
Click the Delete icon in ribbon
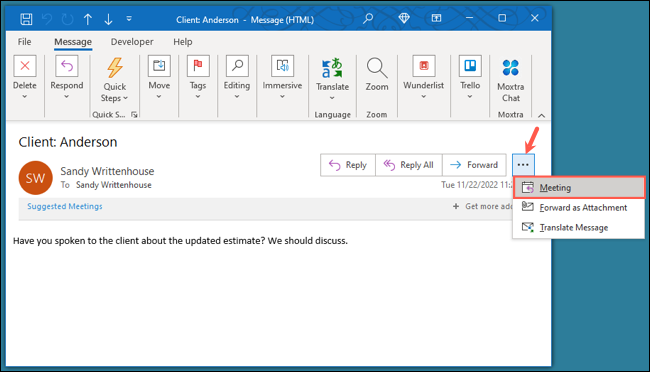(x=25, y=66)
